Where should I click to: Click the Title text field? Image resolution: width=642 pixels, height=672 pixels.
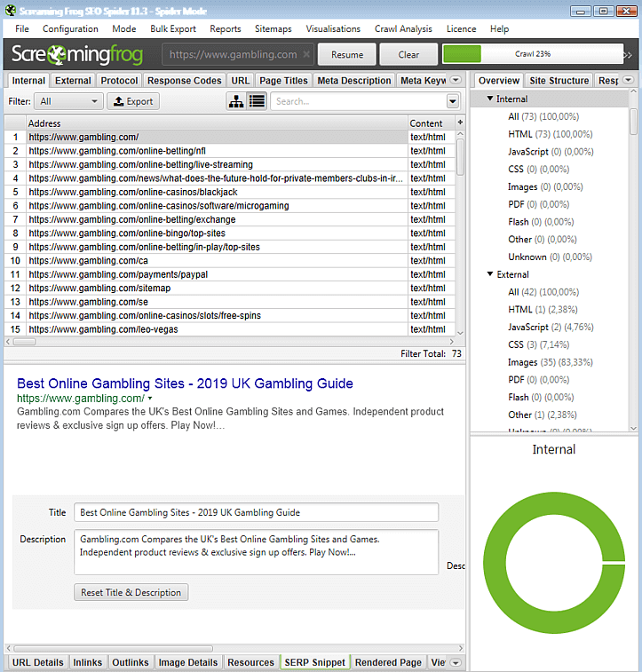tap(257, 512)
